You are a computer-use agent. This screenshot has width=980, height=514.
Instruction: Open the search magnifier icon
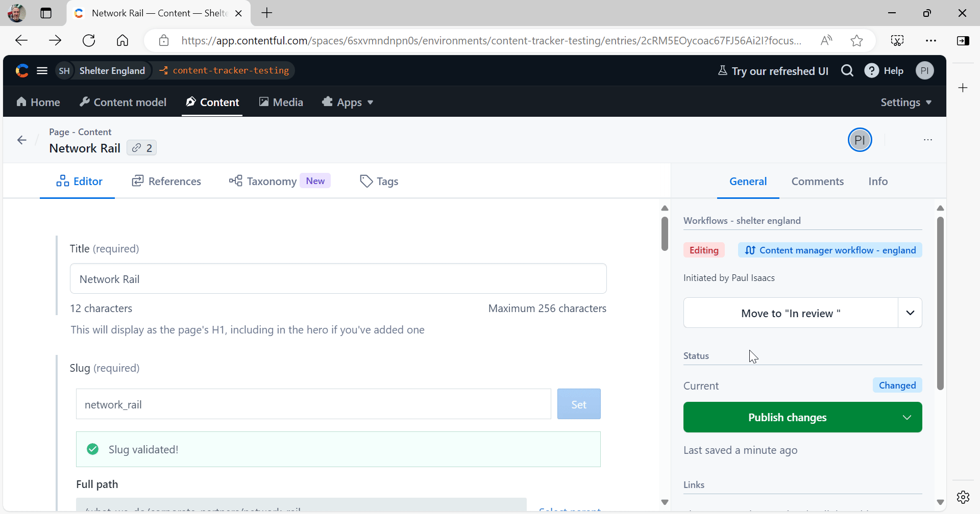[x=847, y=70]
